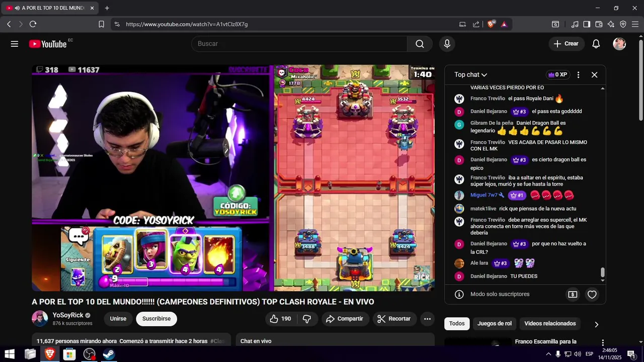
Task: View site information in address bar
Action: 117,24
